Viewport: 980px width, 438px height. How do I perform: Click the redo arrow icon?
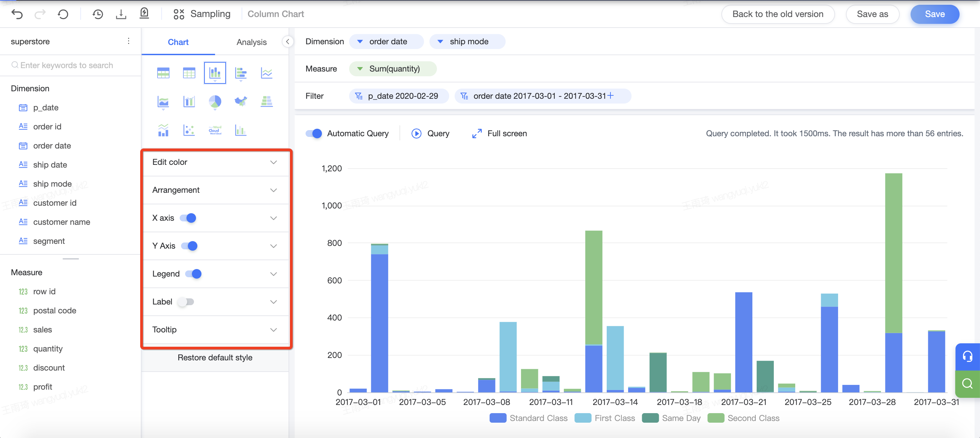click(x=40, y=14)
